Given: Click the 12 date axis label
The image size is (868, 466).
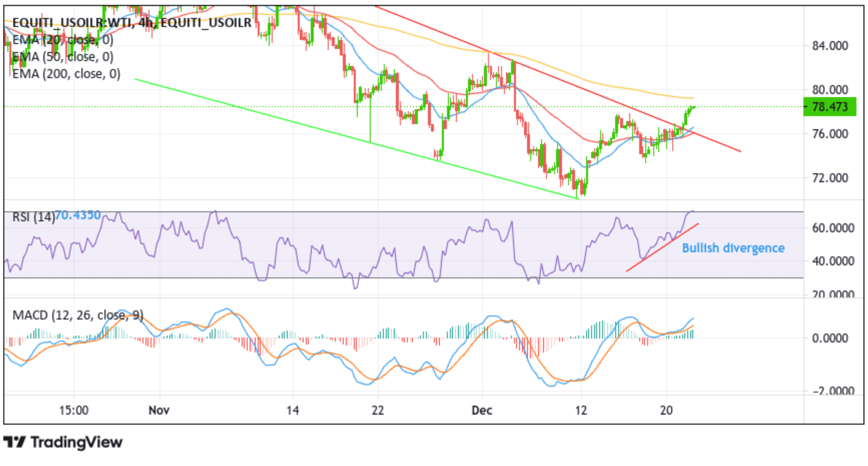Looking at the screenshot, I should (581, 410).
